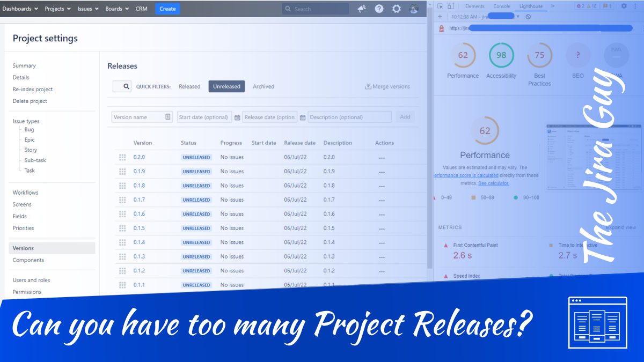Screen dimensions: 644x362
Task: Toggle the Released quick filter
Action: pyautogui.click(x=189, y=86)
